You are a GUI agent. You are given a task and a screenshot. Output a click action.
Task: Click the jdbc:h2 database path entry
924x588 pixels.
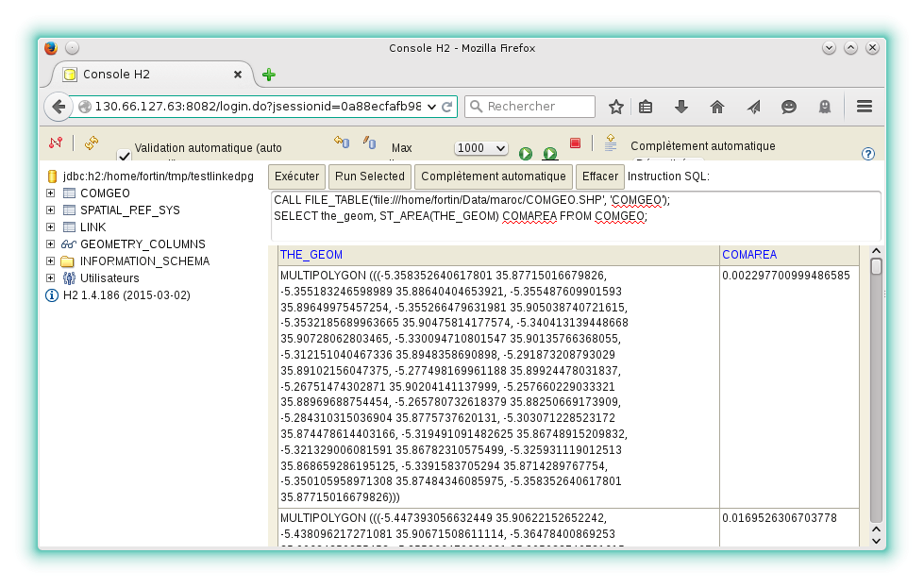click(159, 176)
